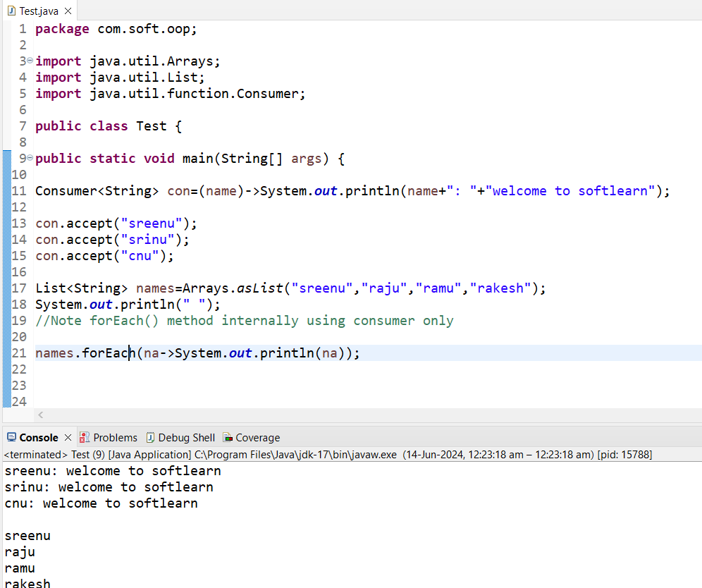The width and height of the screenshot is (702, 588).
Task: Collapse the imports fold marker at line 3
Action: click(30, 61)
